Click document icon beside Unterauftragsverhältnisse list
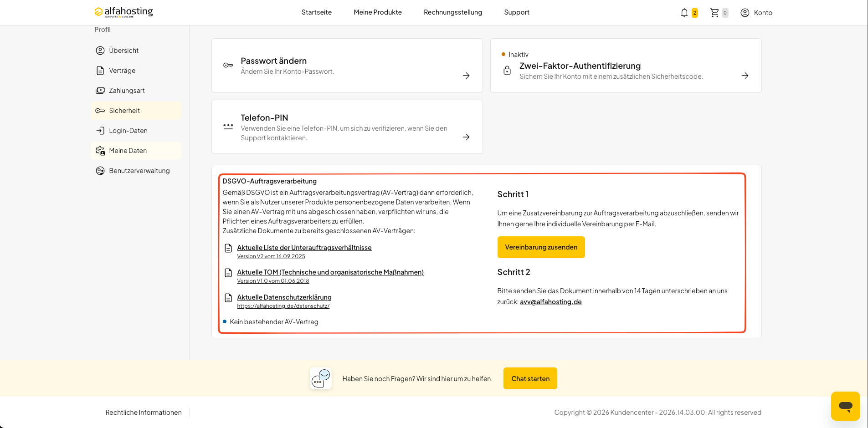 pos(229,248)
